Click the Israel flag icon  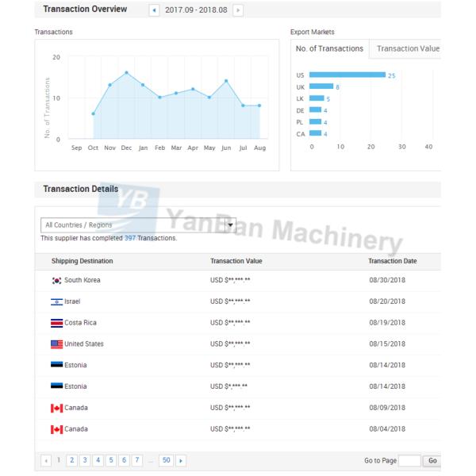[56, 301]
